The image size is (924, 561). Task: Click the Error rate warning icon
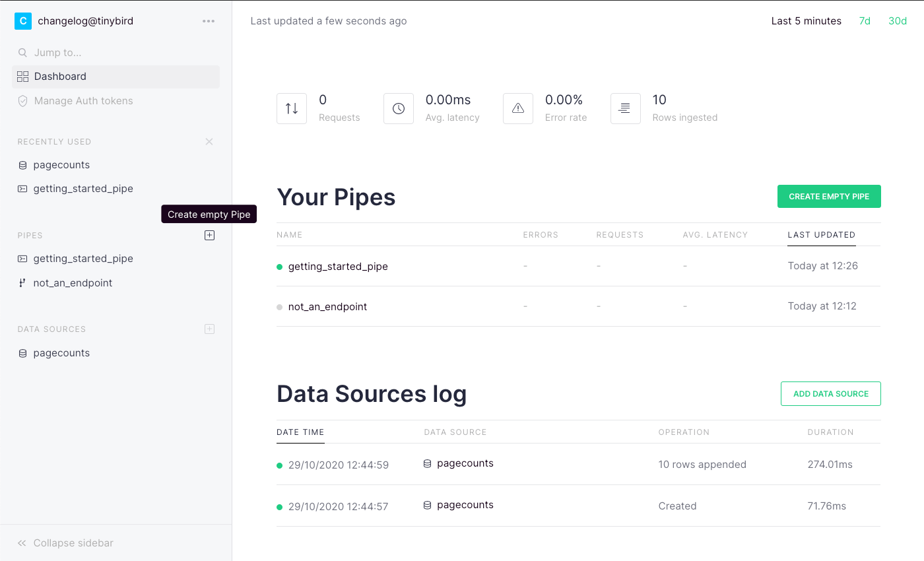click(x=518, y=109)
